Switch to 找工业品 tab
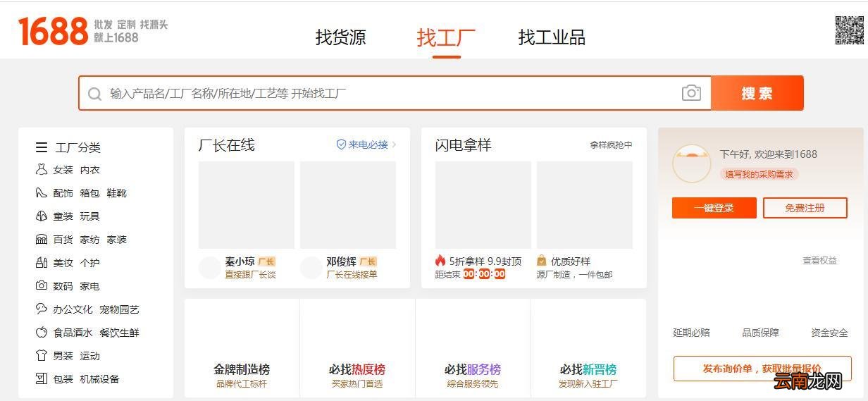 (552, 37)
